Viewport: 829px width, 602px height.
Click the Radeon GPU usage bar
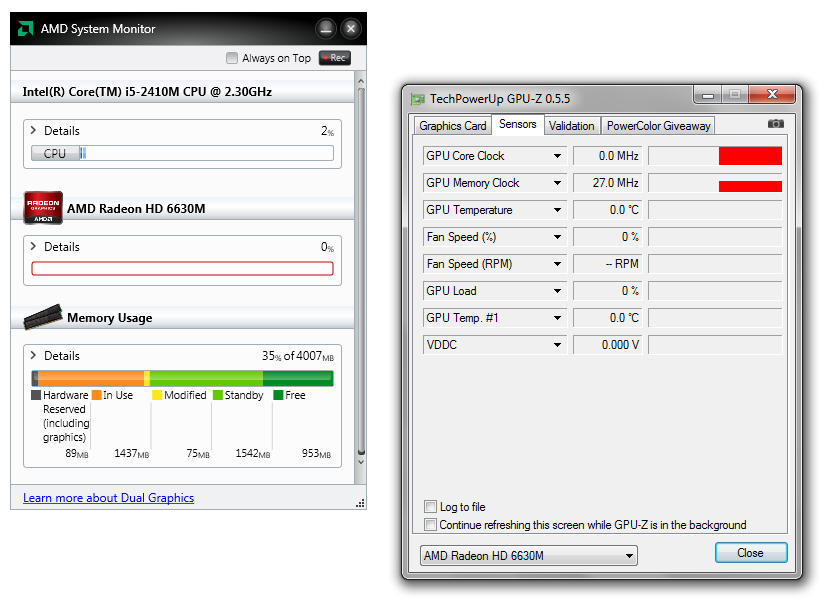coord(182,268)
